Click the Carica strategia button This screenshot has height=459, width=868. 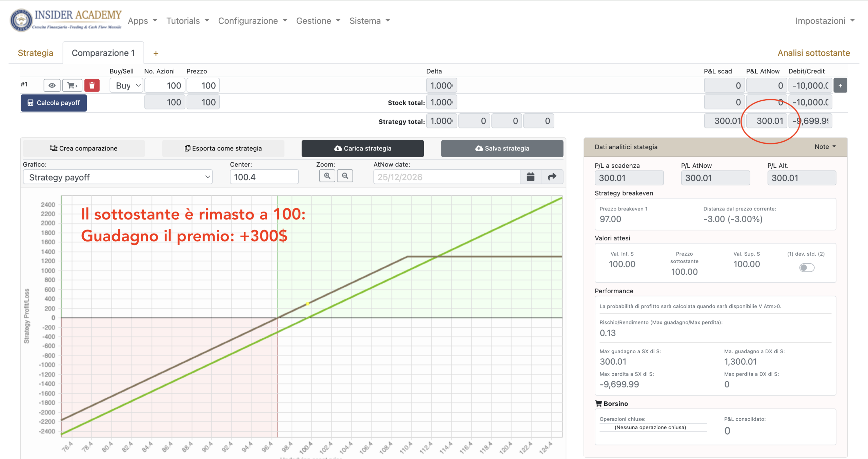click(363, 148)
